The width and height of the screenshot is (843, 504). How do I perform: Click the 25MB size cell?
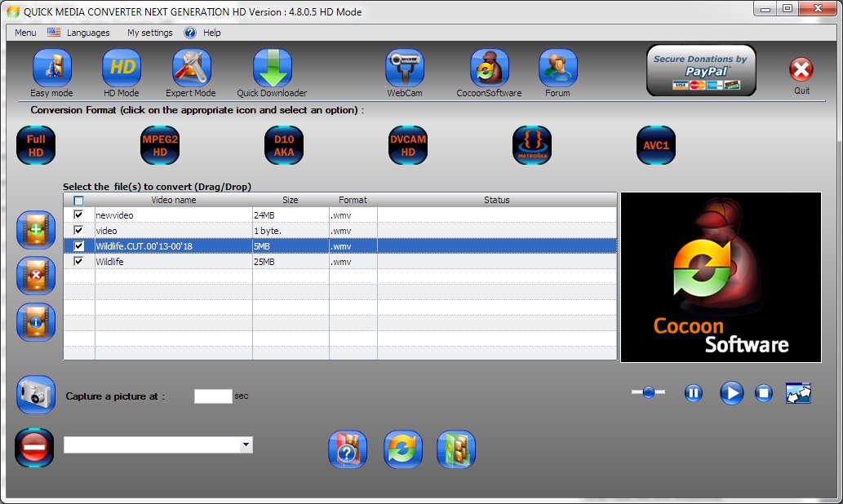pos(291,263)
